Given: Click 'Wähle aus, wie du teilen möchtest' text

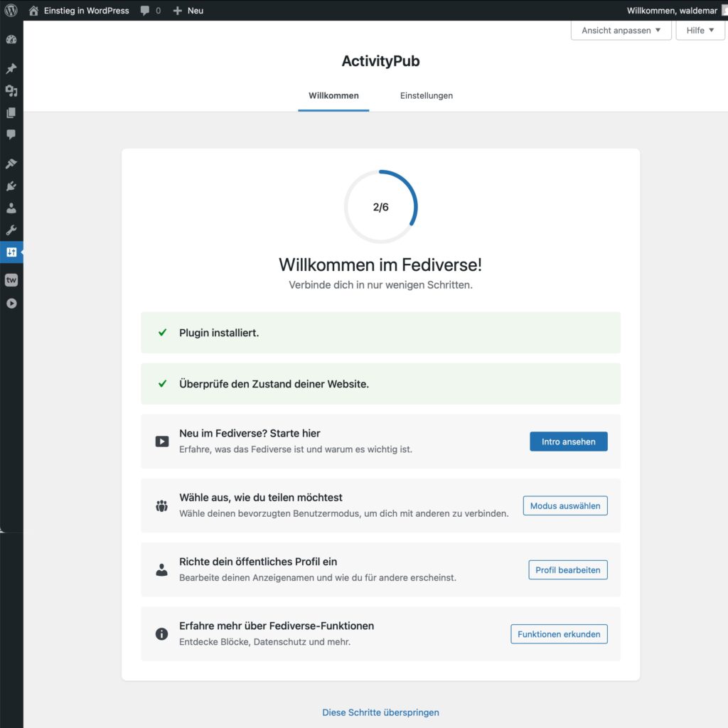Looking at the screenshot, I should pyautogui.click(x=261, y=497).
